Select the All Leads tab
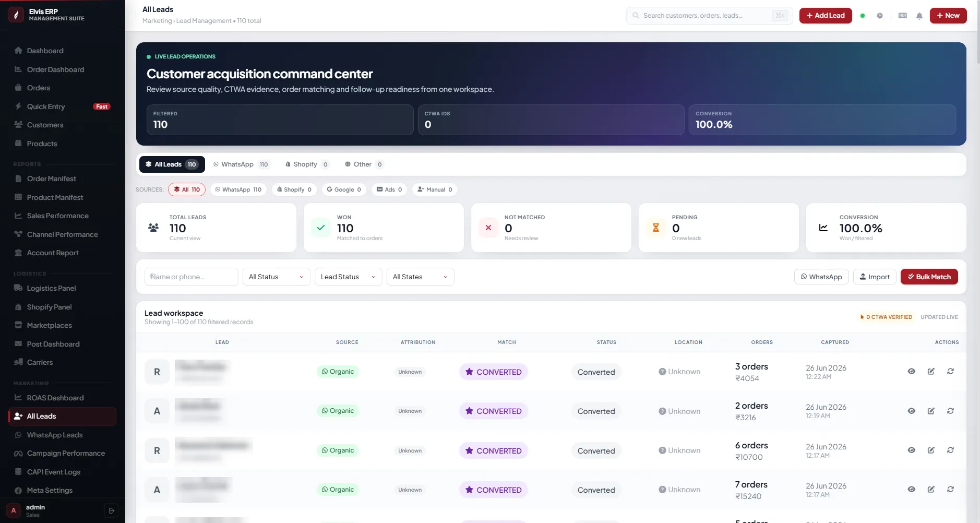980x523 pixels. click(x=172, y=164)
